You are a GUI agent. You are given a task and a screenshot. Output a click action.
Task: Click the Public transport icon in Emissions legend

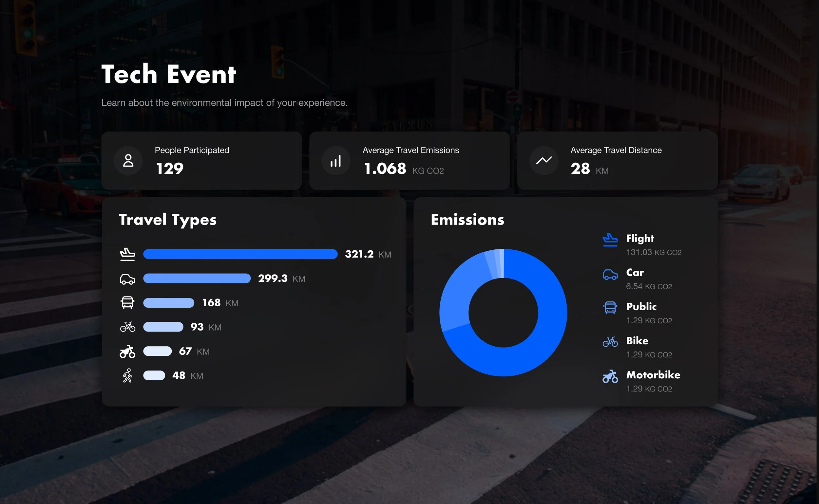click(x=610, y=308)
